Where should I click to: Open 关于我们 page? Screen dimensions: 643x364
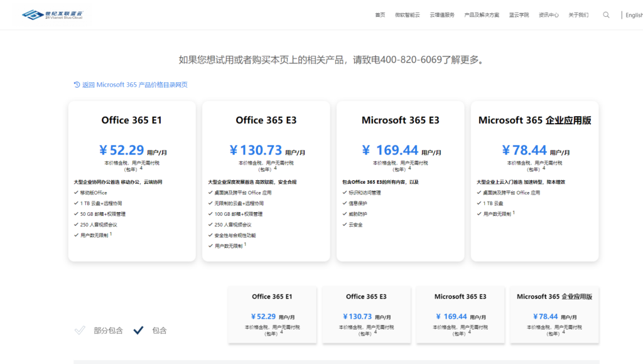(x=578, y=15)
